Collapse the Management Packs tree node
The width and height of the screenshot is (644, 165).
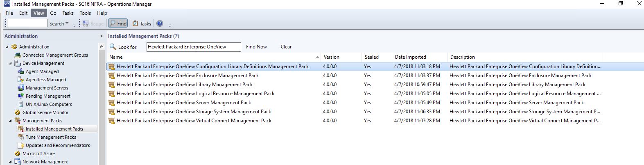[11, 121]
